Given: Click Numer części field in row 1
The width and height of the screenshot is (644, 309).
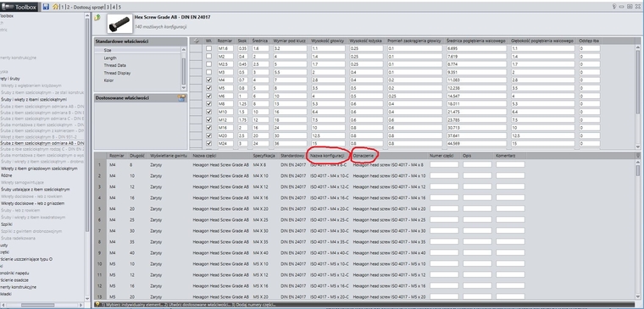Looking at the screenshot, I should tap(444, 164).
